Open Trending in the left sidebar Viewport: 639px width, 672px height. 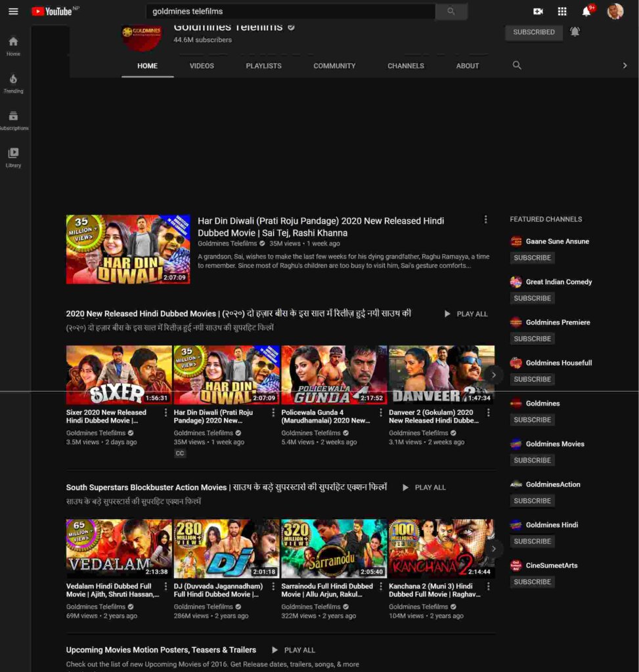click(13, 83)
